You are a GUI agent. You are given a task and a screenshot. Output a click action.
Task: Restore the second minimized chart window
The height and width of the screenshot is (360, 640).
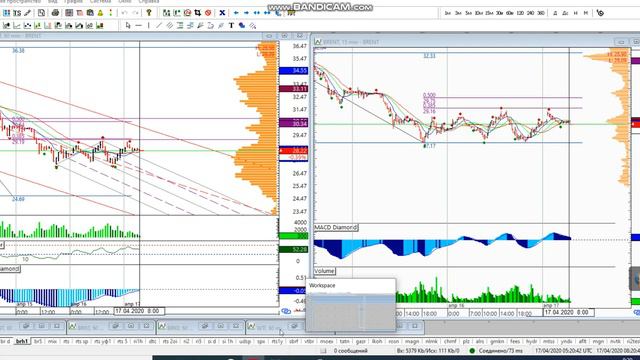pos(116,326)
